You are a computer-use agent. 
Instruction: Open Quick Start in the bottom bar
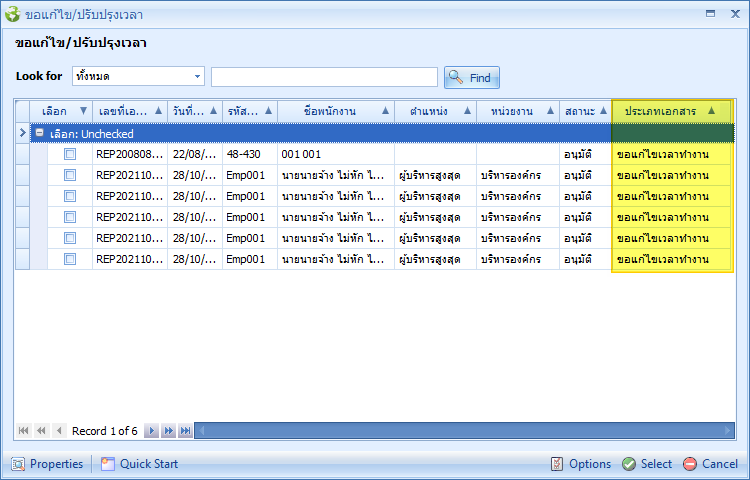(139, 464)
